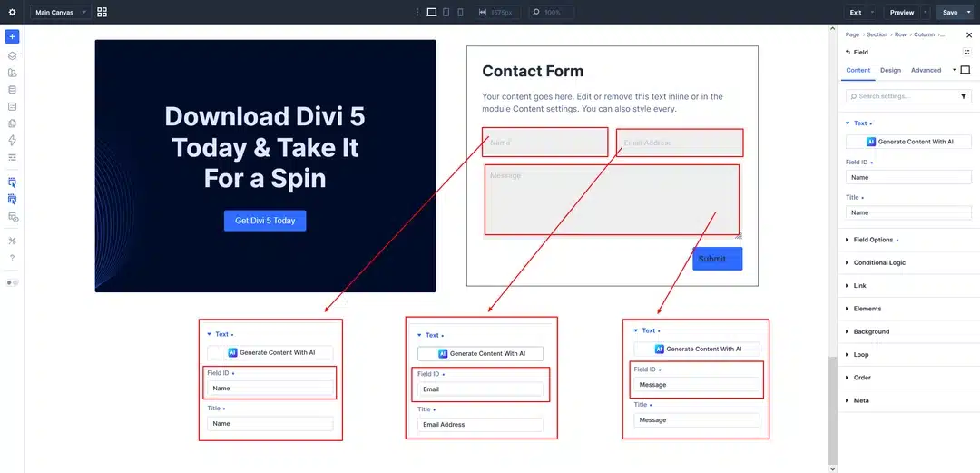This screenshot has height=473, width=980.
Task: Open the Main Canvas dropdown
Action: pos(60,12)
